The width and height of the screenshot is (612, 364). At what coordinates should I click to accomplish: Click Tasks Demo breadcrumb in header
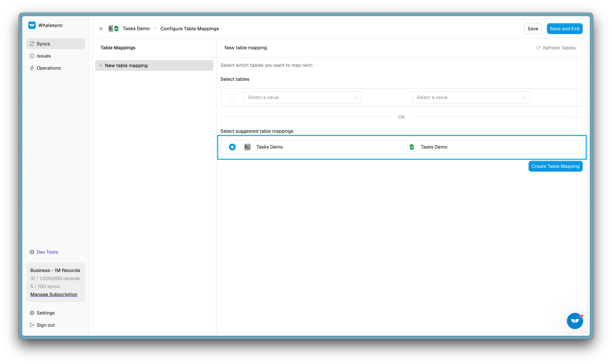pos(136,29)
